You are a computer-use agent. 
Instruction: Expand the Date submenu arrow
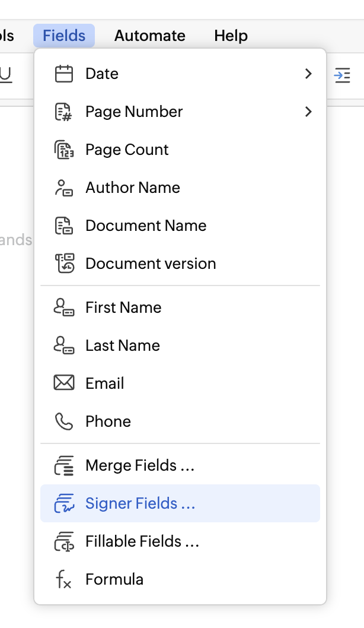tap(308, 74)
